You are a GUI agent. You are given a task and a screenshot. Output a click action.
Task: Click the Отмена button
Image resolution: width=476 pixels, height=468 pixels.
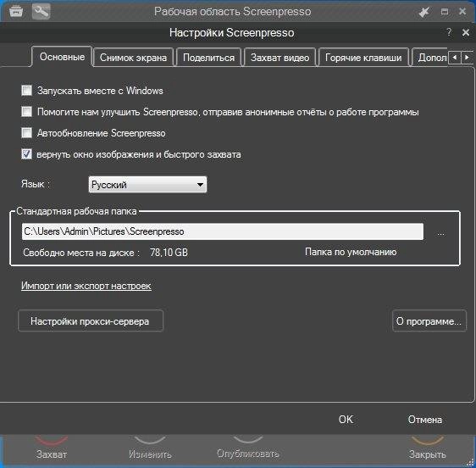tap(425, 420)
